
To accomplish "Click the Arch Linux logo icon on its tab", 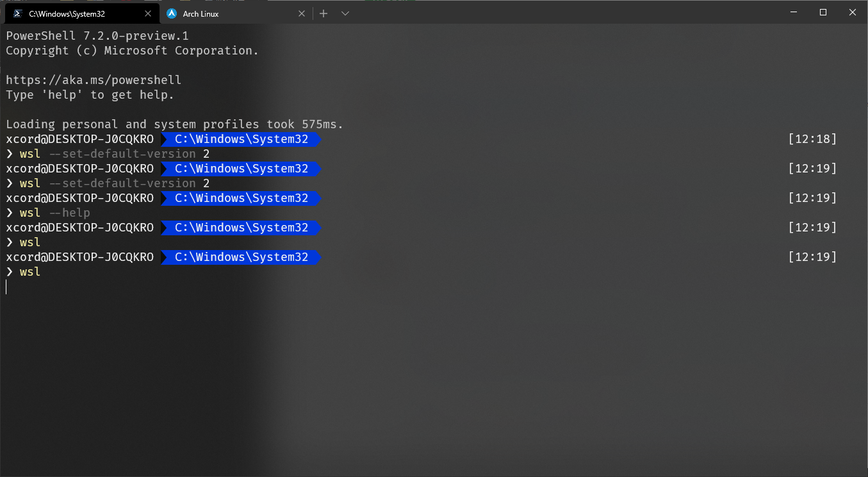I will (x=172, y=13).
